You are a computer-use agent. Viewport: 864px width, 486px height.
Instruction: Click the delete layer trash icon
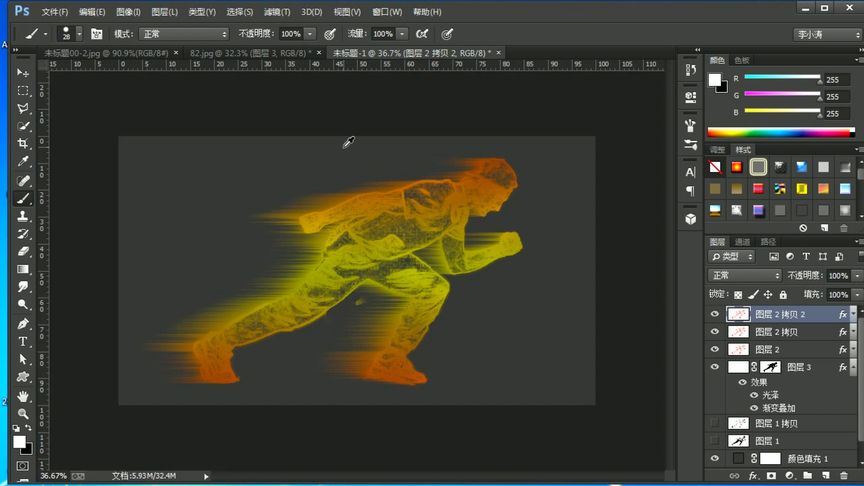click(846, 476)
